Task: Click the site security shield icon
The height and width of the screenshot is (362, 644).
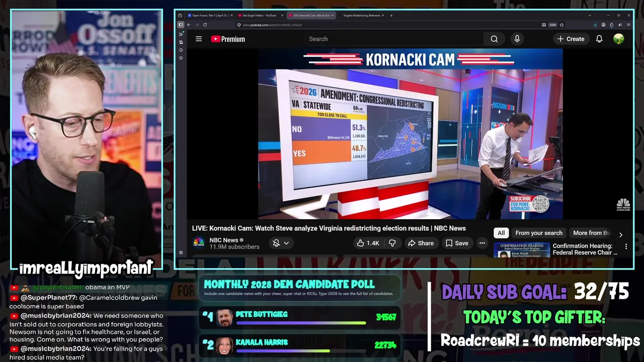Action: click(x=239, y=25)
